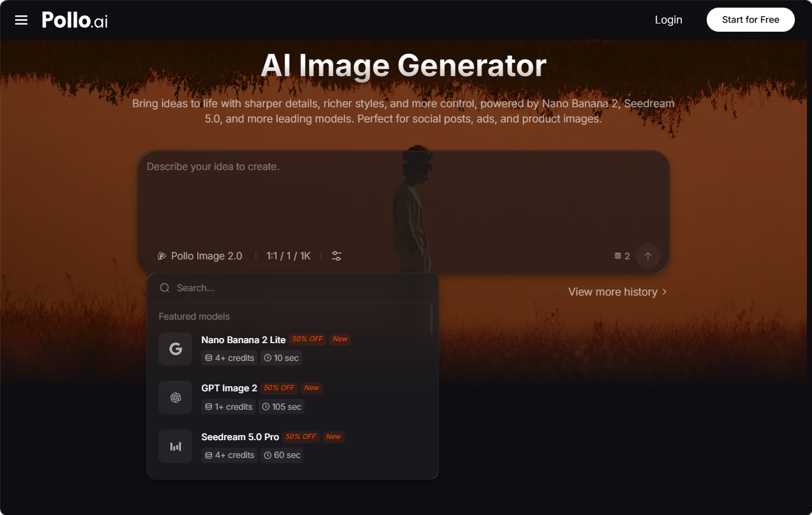The image size is (812, 515).
Task: Click the 50% OFF badge on GPT Image 2
Action: click(x=279, y=388)
